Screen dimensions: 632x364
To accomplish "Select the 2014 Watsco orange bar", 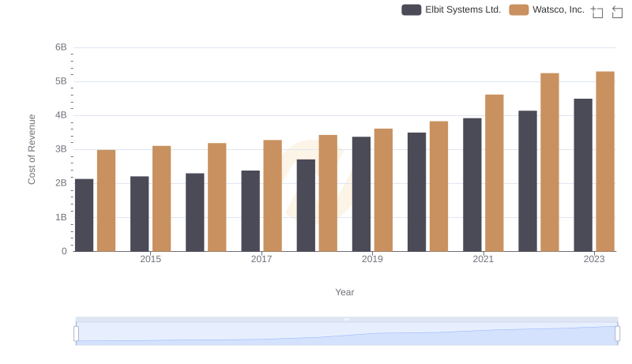I will [x=106, y=201].
